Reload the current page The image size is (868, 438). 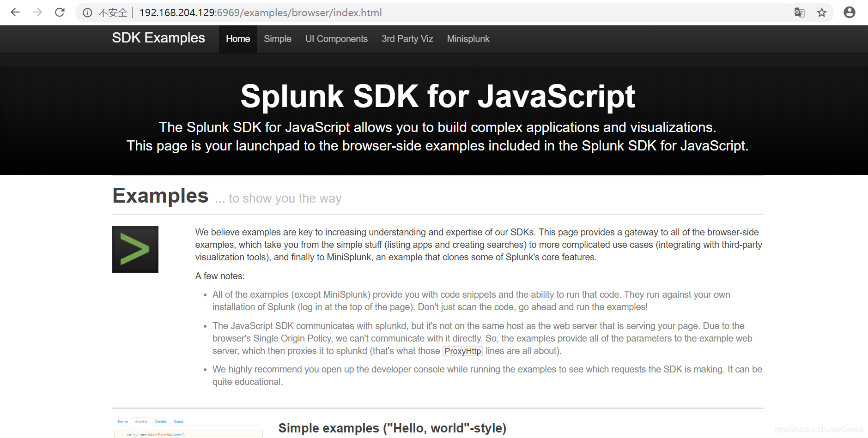(60, 12)
